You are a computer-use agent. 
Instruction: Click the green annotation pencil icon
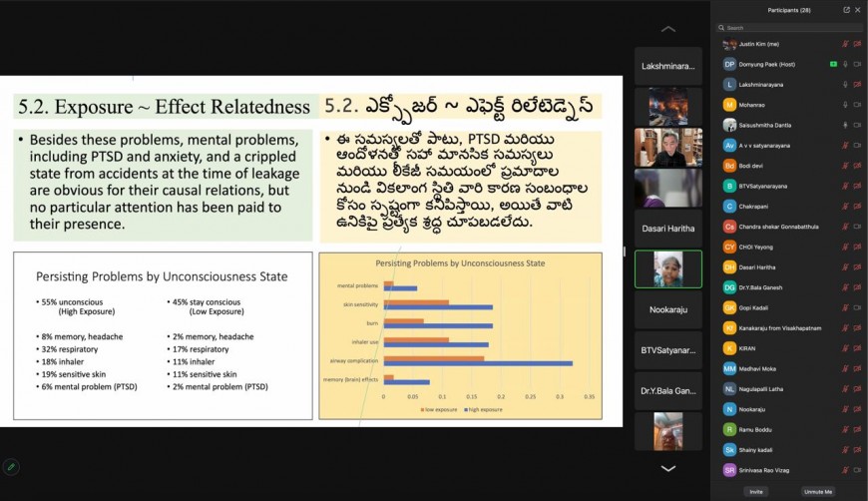pyautogui.click(x=11, y=466)
